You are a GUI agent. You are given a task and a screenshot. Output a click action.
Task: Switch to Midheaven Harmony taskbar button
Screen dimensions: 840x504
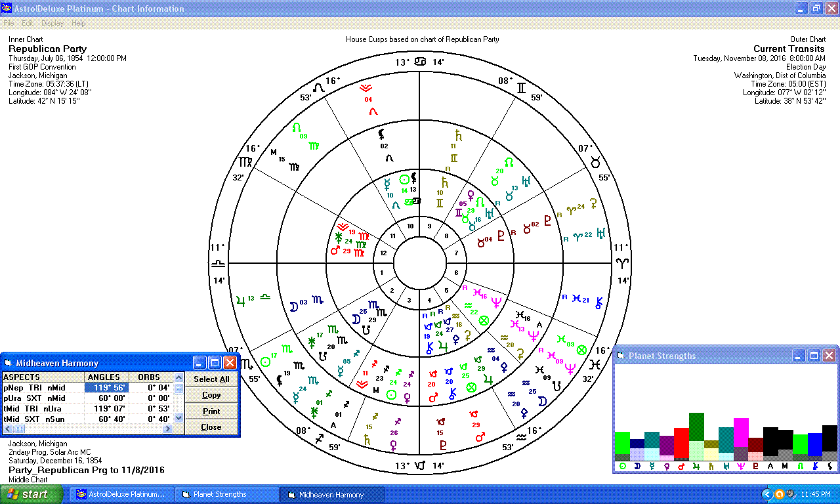(331, 494)
